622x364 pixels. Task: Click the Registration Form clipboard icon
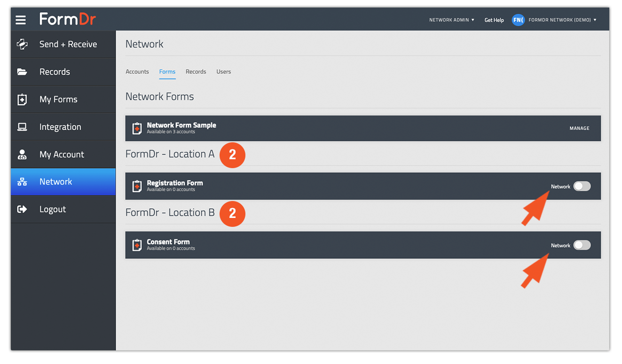(x=137, y=186)
